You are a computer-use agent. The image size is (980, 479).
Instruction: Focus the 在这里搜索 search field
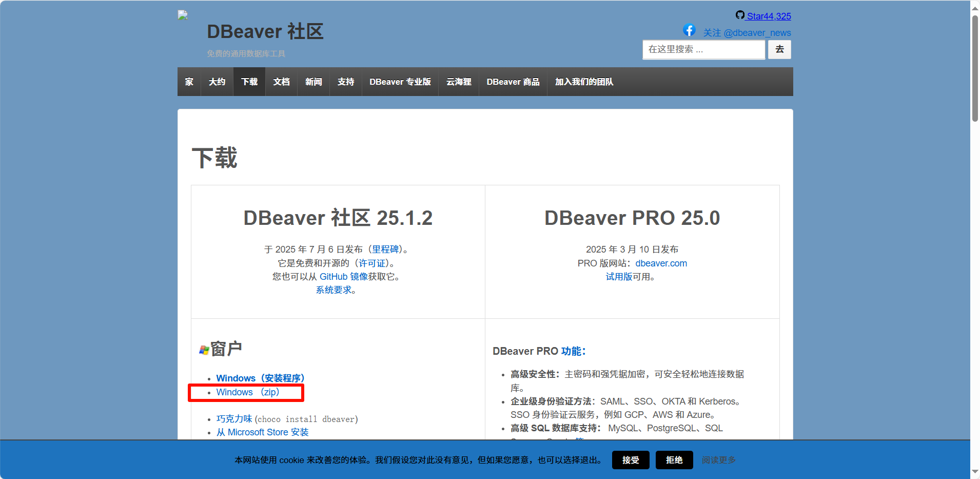point(704,50)
